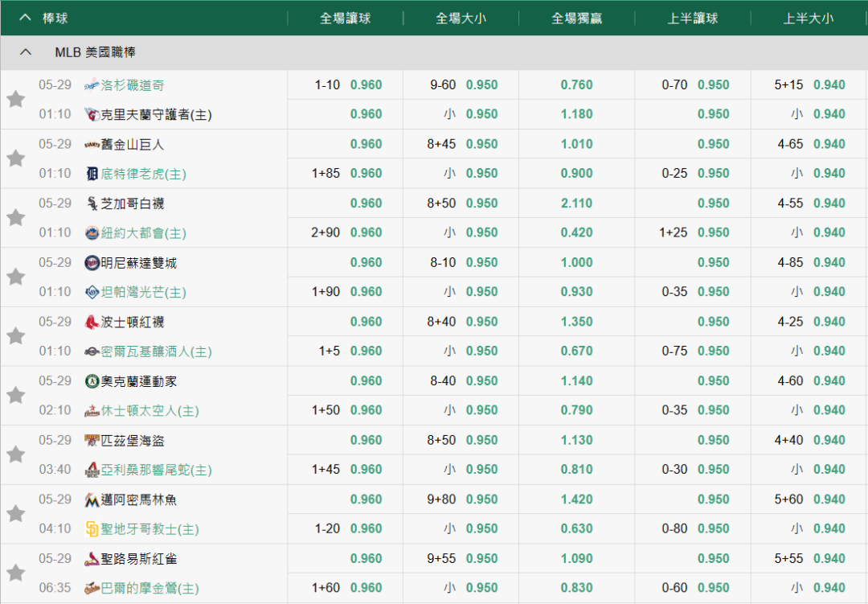Viewport: 868px width, 604px height.
Task: Pick over 8-10 total in Twins game
Action: 481,263
